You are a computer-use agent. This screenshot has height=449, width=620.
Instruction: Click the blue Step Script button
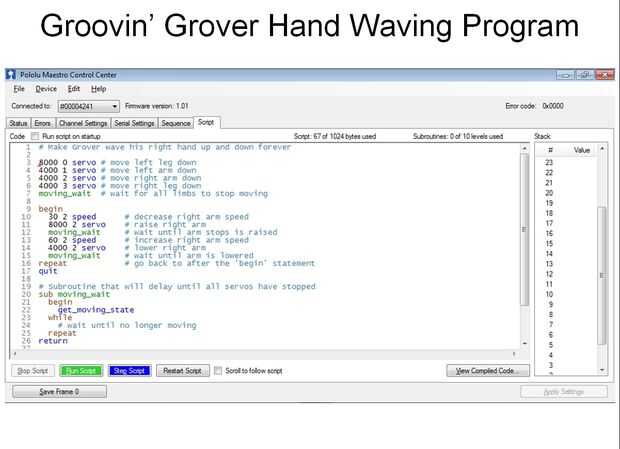tap(129, 371)
